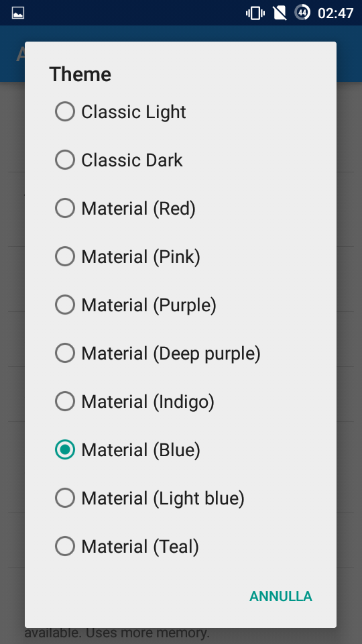362x644 pixels.
Task: Tap the ANNULLA cancel button
Action: (x=281, y=596)
